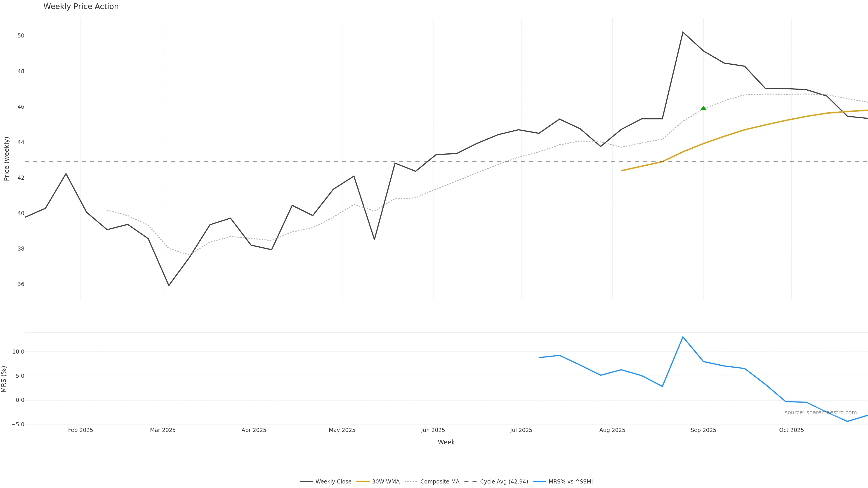Screen dimensions: 868x488
Task: Select the Sep 2025 x-axis tick label
Action: (703, 430)
